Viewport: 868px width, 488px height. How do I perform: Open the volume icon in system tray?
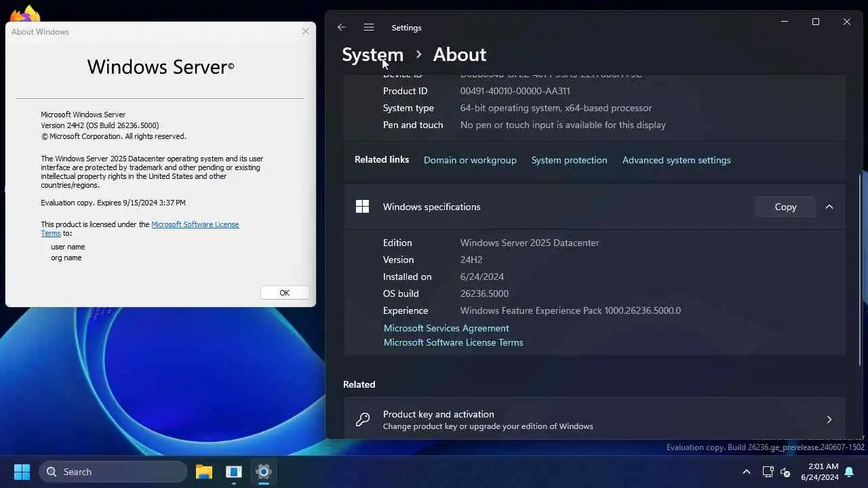click(x=785, y=472)
